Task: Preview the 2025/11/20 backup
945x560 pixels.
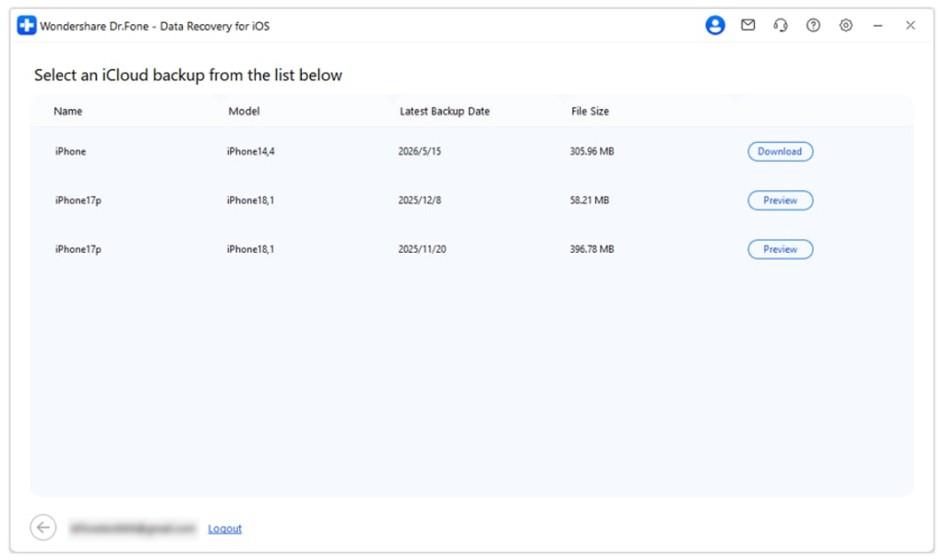Action: (x=781, y=249)
